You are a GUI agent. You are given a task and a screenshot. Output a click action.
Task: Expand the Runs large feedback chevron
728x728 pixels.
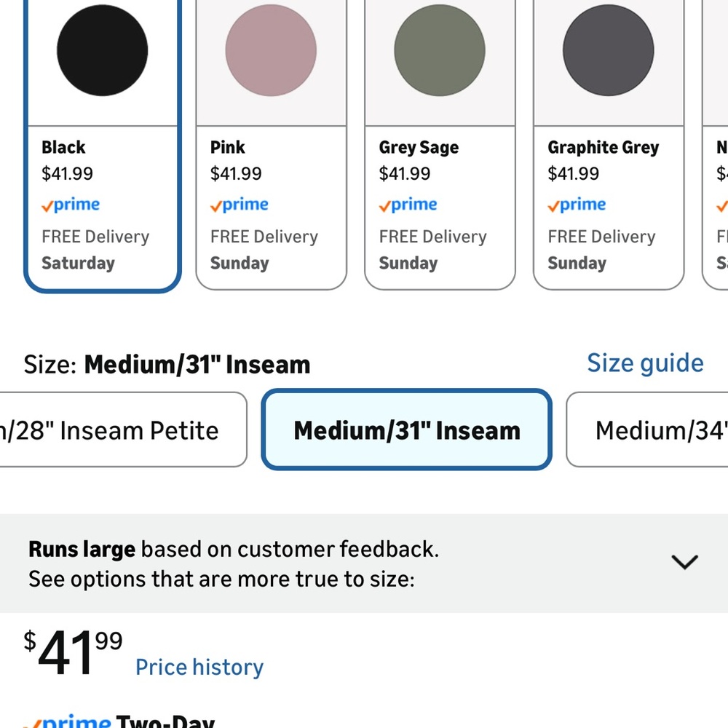pos(684,562)
